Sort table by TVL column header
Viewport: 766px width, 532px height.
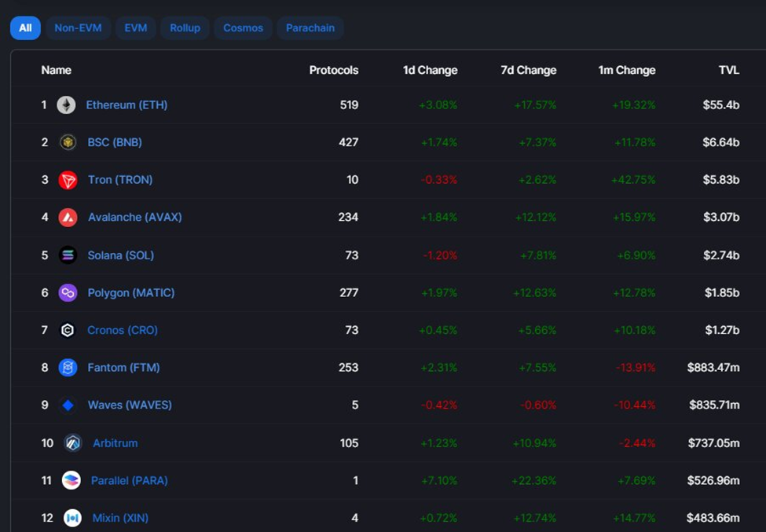728,70
